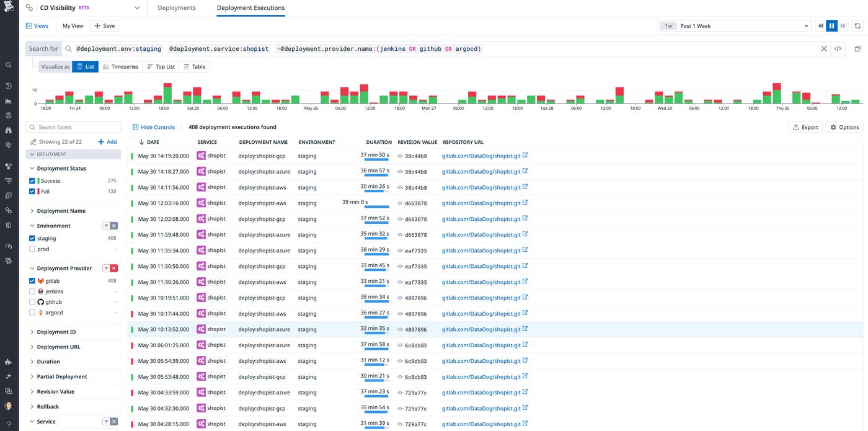Select the Deployment Executions tab
868x431 pixels.
click(x=250, y=8)
